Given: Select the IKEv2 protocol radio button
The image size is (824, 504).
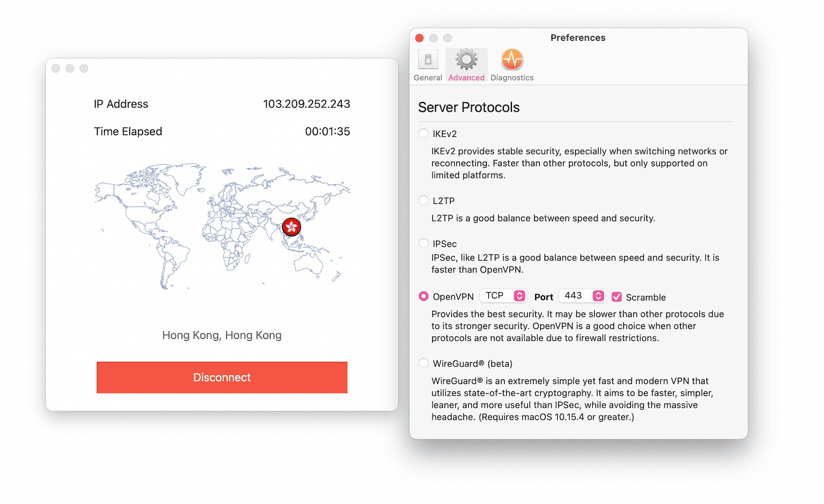Looking at the screenshot, I should coord(423,133).
